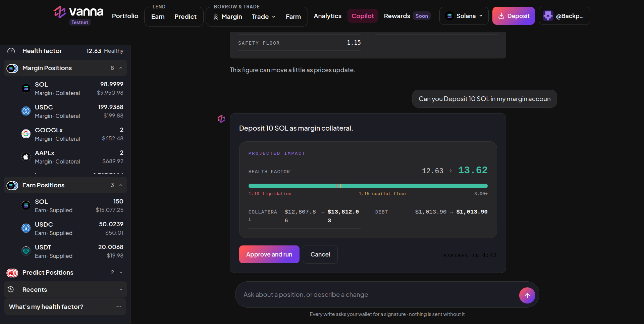This screenshot has height=324, width=644.
Task: Collapse the Earn Positions section chevron
Action: click(121, 185)
